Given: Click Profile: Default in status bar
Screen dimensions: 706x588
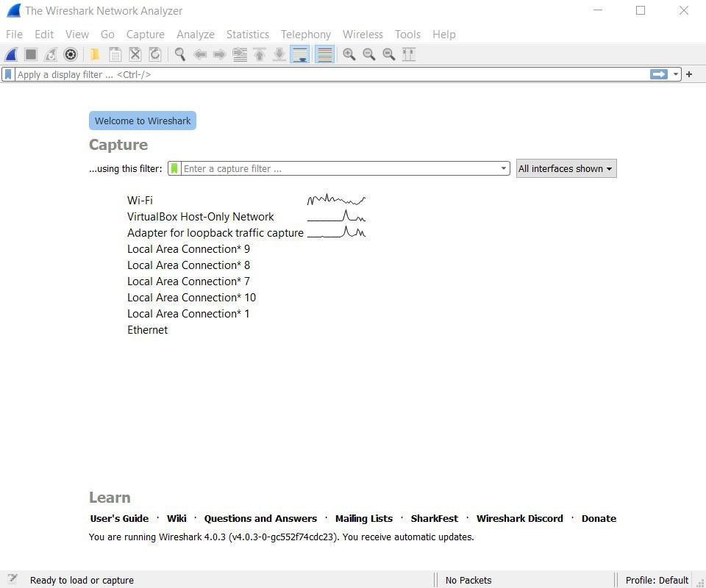Looking at the screenshot, I should 657,580.
